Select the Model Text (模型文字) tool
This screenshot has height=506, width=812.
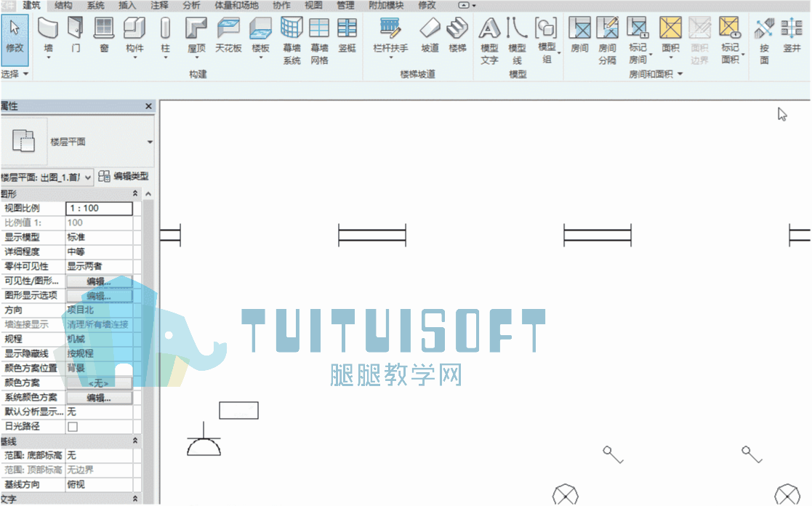(489, 41)
